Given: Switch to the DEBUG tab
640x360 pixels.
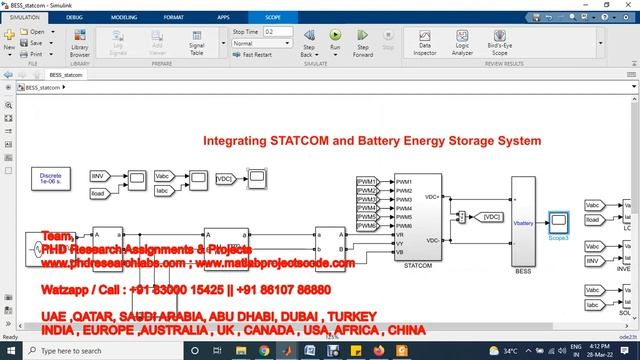Looking at the screenshot, I should 74,18.
